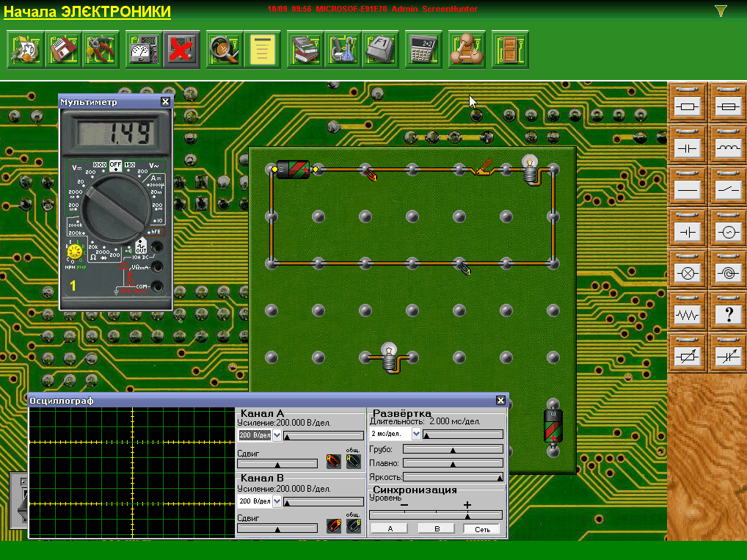This screenshot has width=747, height=560.
Task: Expand Канал A gain dropdown
Action: click(x=277, y=436)
